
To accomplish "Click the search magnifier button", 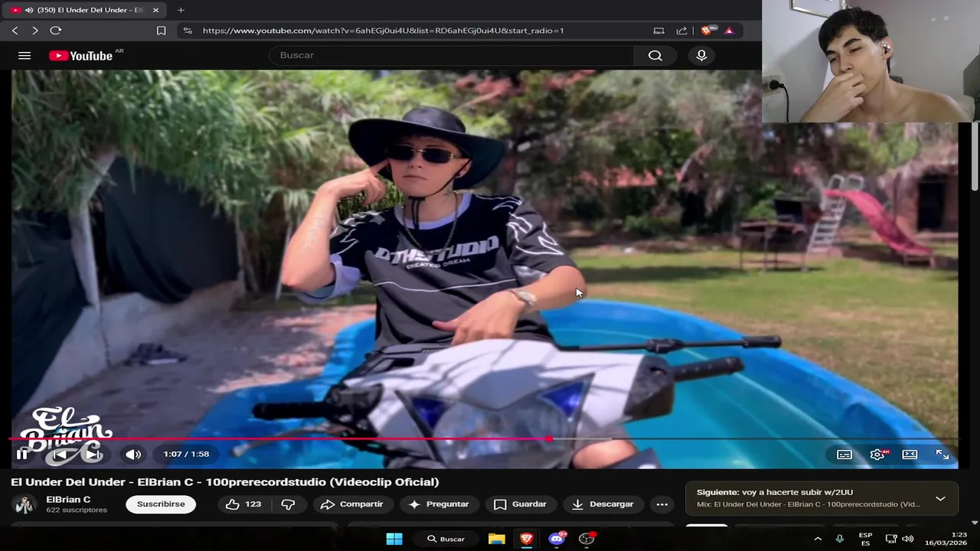I will coord(655,55).
